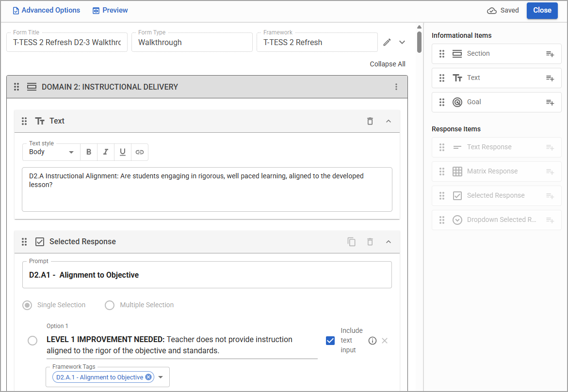Expand form details chevron next to pencil

[x=402, y=42]
